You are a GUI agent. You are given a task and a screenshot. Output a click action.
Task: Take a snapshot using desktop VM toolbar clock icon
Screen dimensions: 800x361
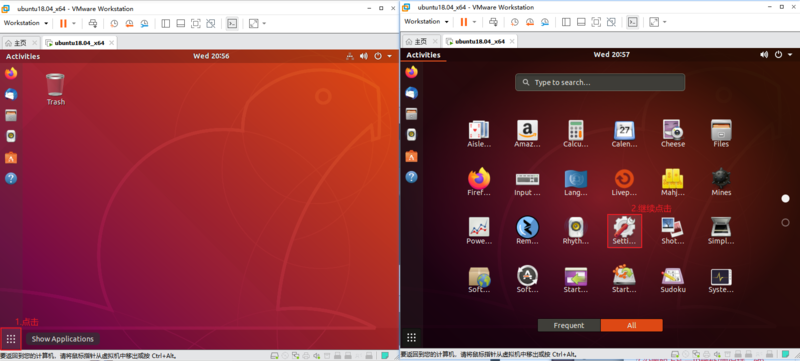pyautogui.click(x=114, y=23)
